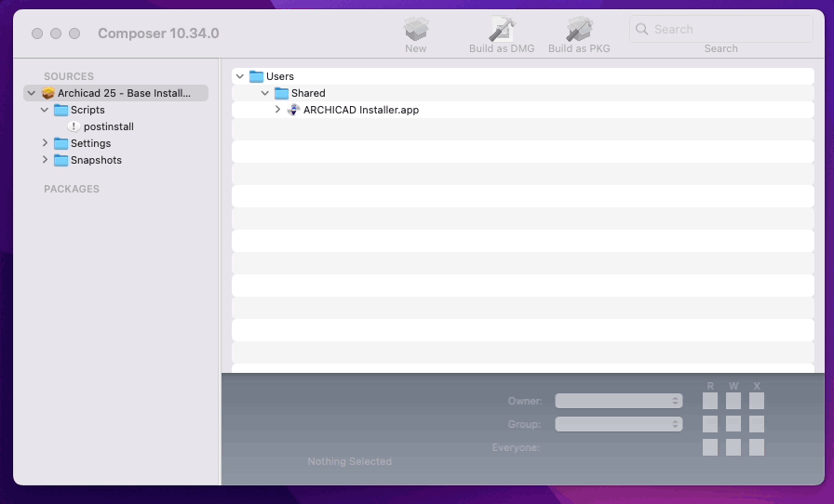Collapse the Scripts folder

click(x=45, y=110)
